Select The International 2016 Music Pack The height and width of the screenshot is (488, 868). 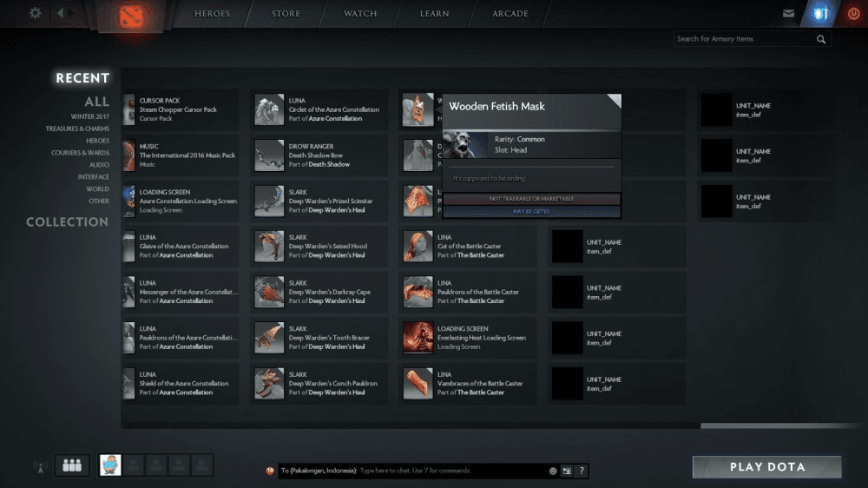(181, 155)
